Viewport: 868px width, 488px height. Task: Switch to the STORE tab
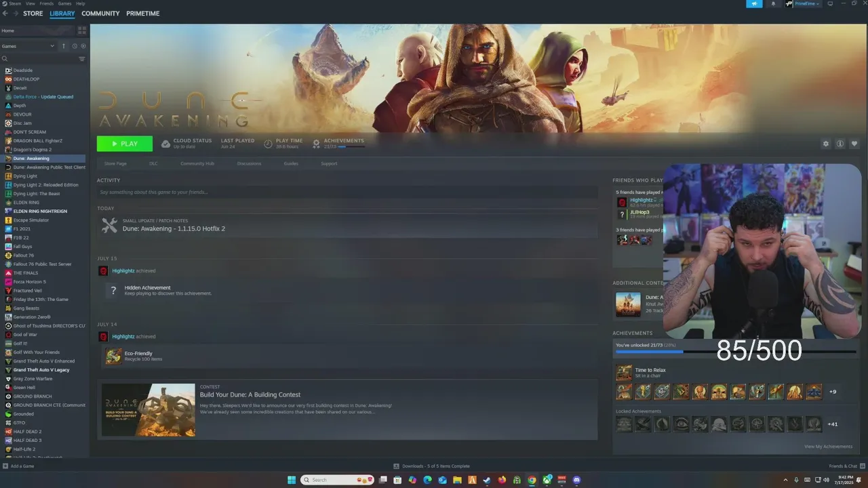click(x=33, y=14)
